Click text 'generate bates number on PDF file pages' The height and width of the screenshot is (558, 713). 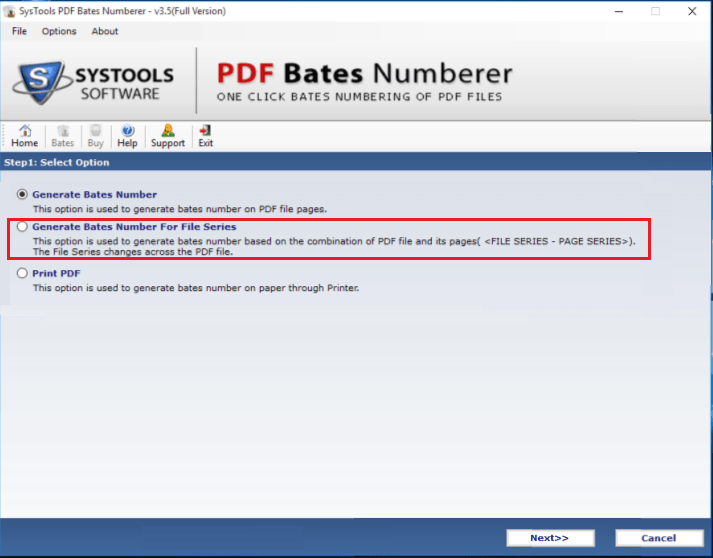(x=230, y=209)
